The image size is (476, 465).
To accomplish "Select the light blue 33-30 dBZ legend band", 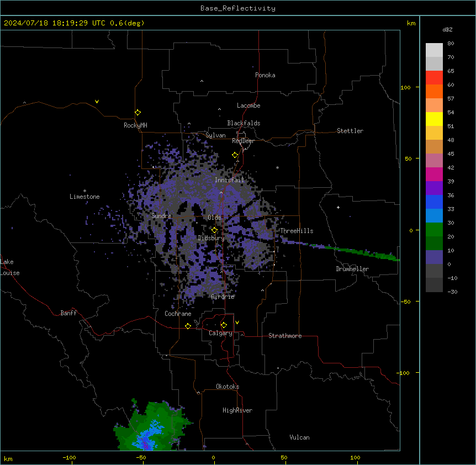I will [434, 216].
